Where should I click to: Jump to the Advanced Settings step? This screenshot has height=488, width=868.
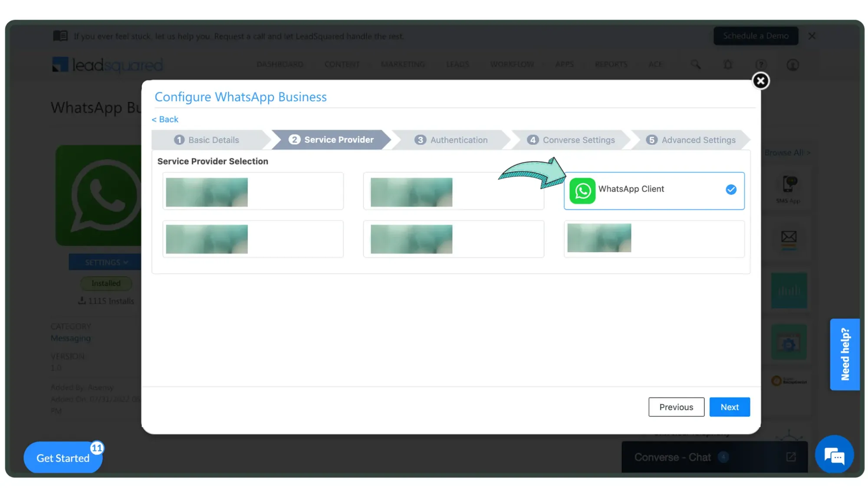[691, 140]
